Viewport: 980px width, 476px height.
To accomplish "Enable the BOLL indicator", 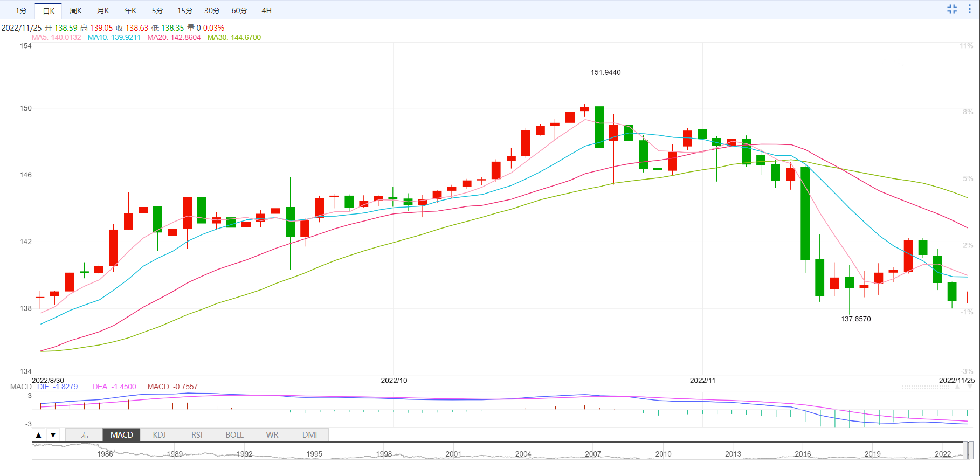I will click(x=234, y=435).
